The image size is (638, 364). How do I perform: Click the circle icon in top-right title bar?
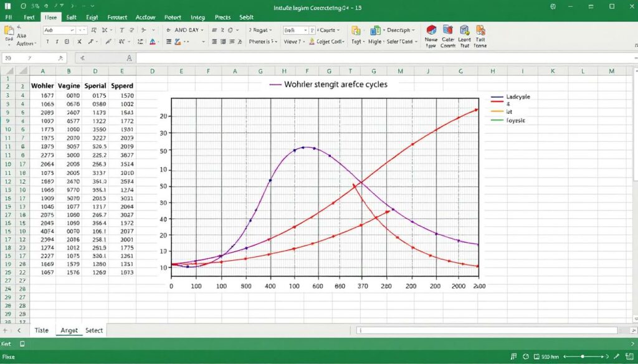coord(553,6)
